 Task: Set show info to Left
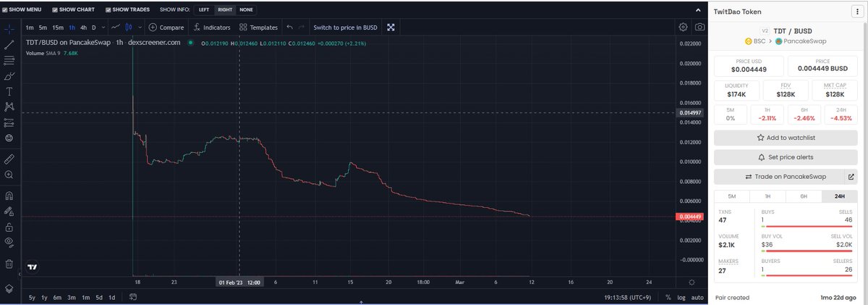(x=203, y=10)
